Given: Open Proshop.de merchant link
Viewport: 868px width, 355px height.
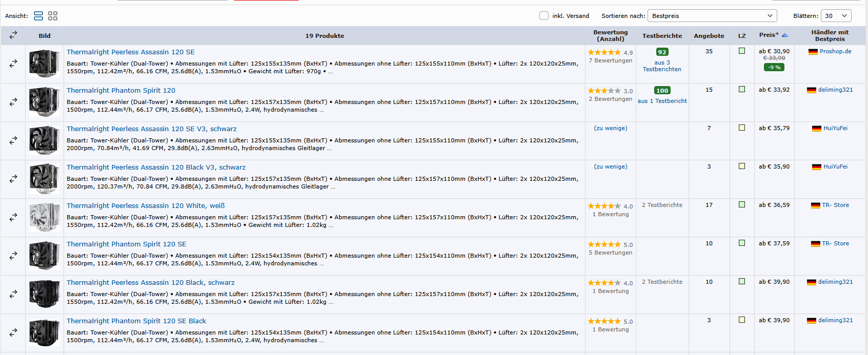Looking at the screenshot, I should point(835,51).
